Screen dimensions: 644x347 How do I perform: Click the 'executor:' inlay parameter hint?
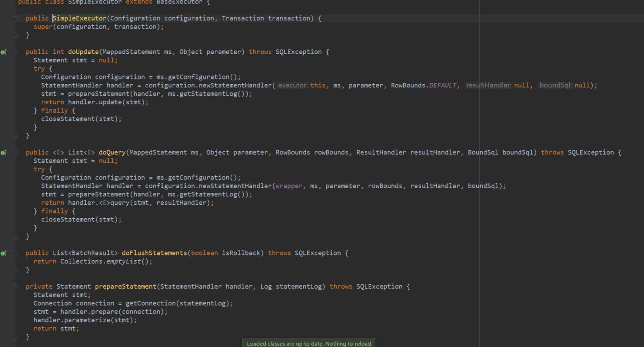click(x=293, y=86)
